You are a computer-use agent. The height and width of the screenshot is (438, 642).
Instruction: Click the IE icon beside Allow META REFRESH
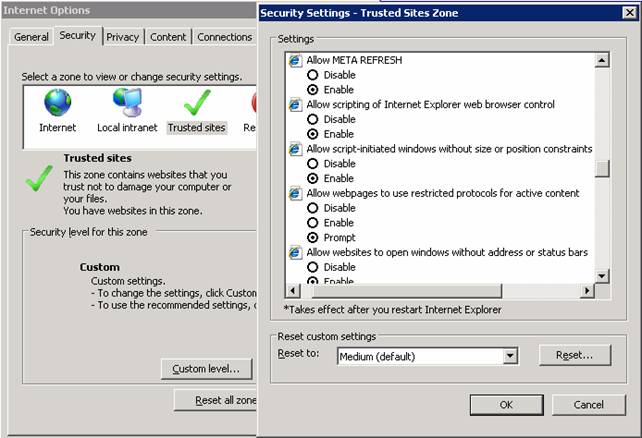[295, 61]
